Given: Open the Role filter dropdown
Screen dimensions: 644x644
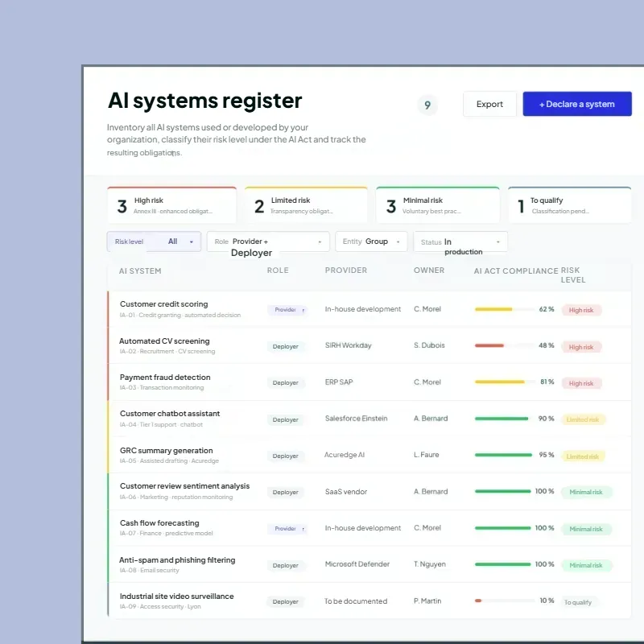Looking at the screenshot, I should [268, 242].
